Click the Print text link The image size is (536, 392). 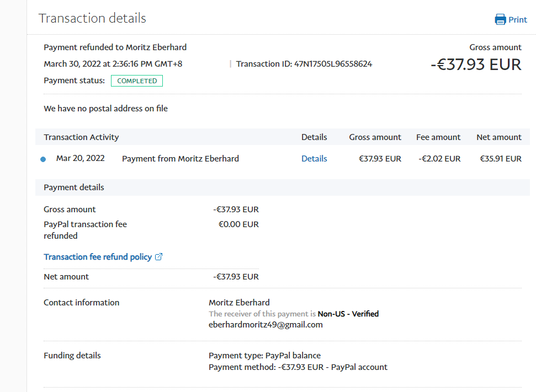coord(518,20)
